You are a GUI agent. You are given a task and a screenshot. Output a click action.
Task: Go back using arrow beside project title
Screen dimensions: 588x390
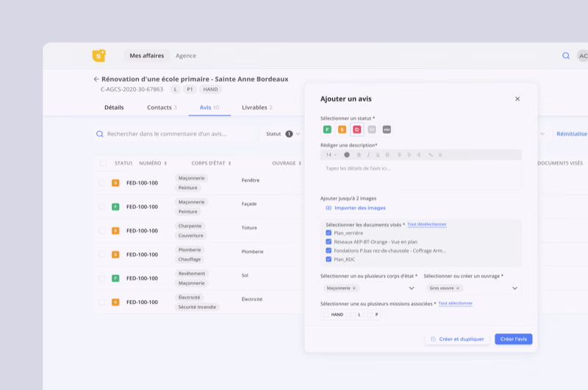point(96,79)
